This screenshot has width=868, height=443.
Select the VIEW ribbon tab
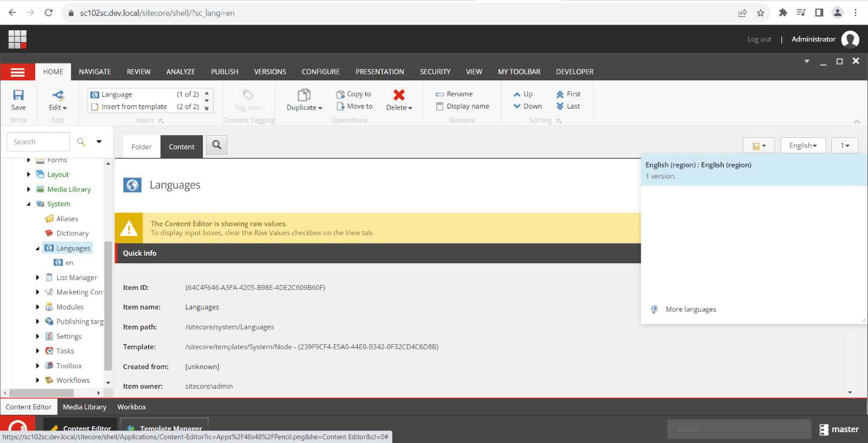pos(474,72)
